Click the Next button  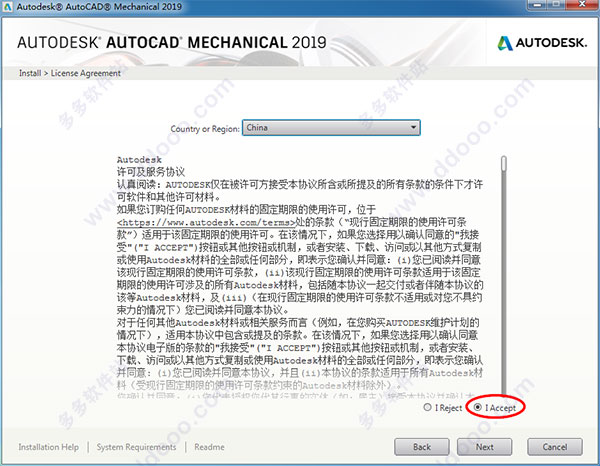point(484,447)
